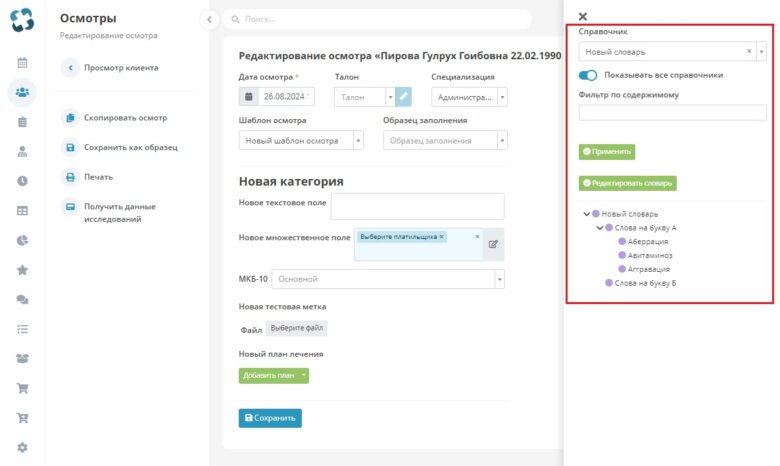Click the green 'Применить' button
The image size is (780, 466).
click(x=607, y=152)
